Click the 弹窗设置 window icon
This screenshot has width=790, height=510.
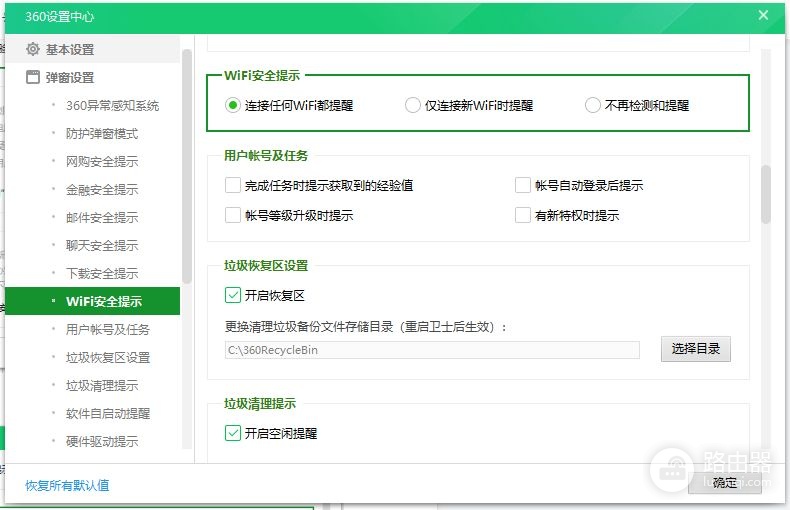tap(33, 77)
